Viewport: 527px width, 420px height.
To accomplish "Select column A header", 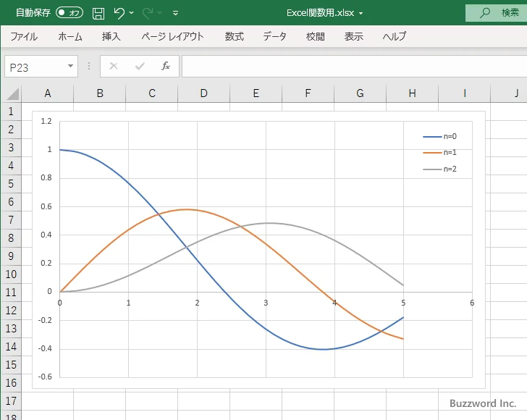I will pyautogui.click(x=47, y=93).
